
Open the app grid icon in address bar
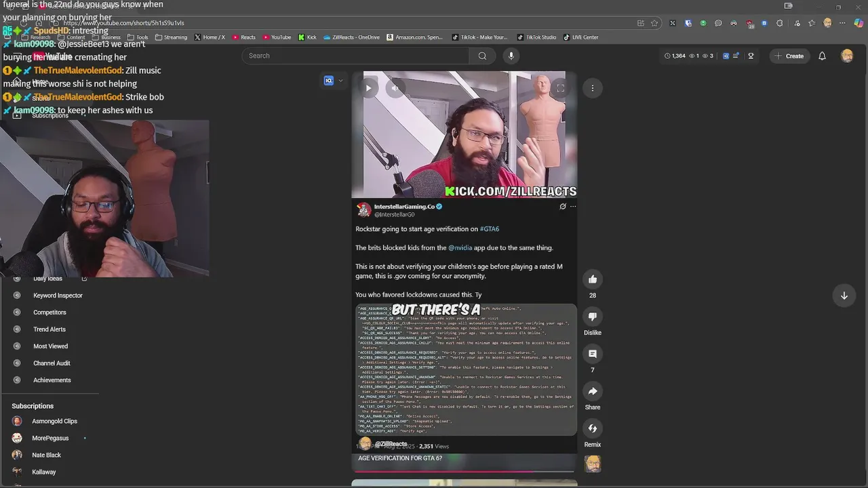tap(641, 23)
